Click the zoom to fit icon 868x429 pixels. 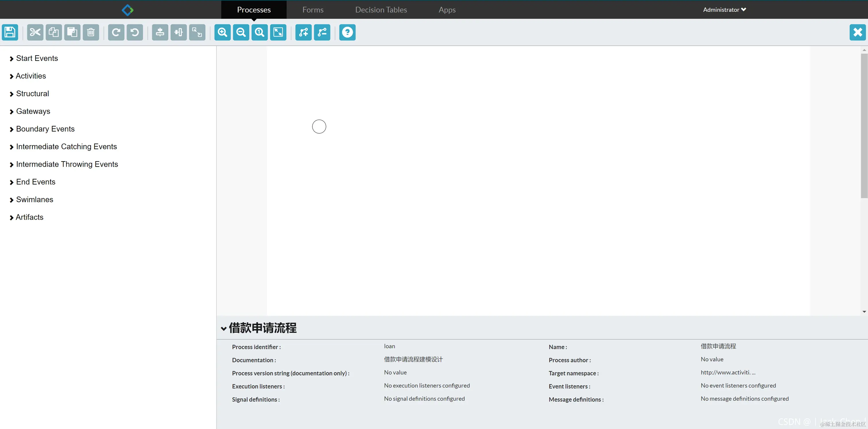(x=278, y=32)
